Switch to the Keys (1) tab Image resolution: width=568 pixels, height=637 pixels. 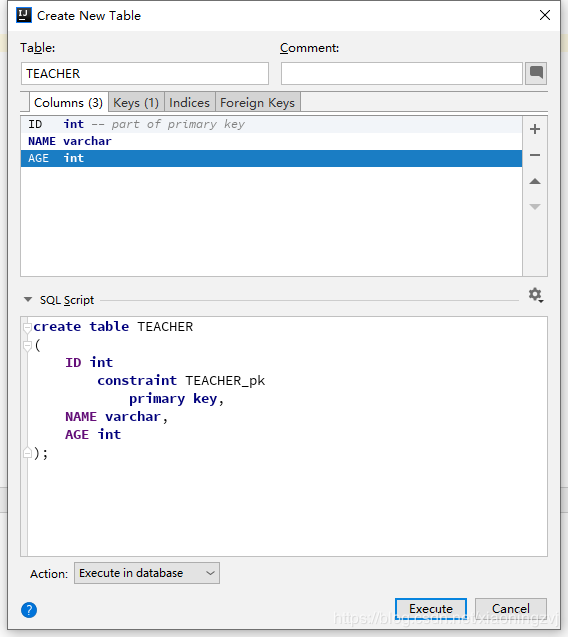pos(136,103)
